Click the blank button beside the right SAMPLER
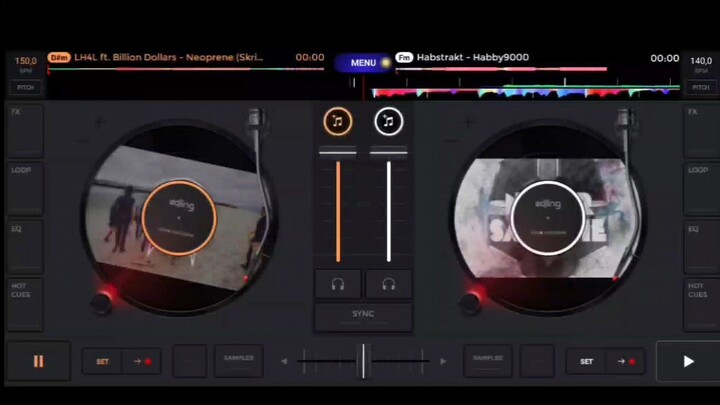Screen dimensions: 720x405 537,361
